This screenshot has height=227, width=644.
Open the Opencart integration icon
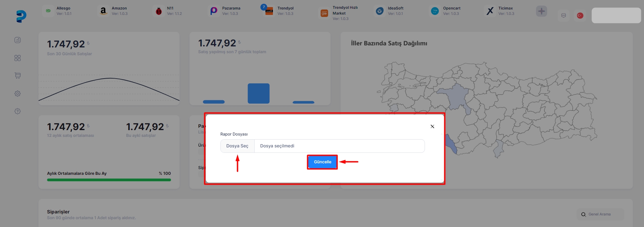[435, 11]
